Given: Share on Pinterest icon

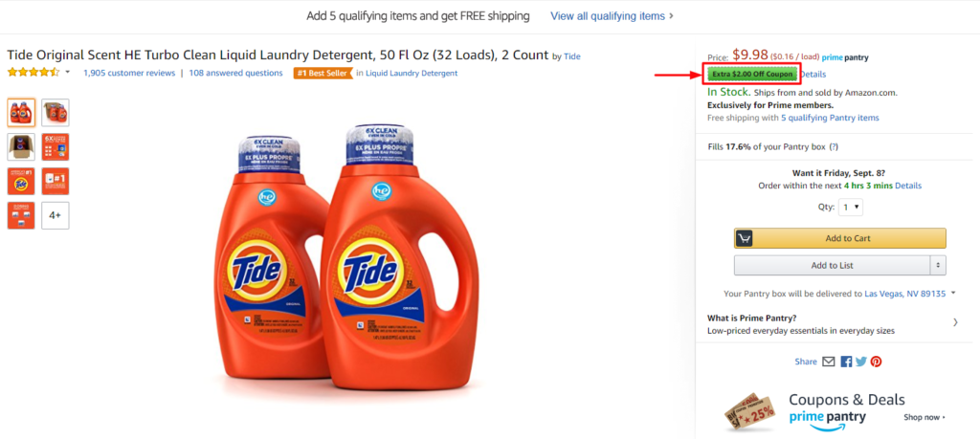Looking at the screenshot, I should [876, 362].
